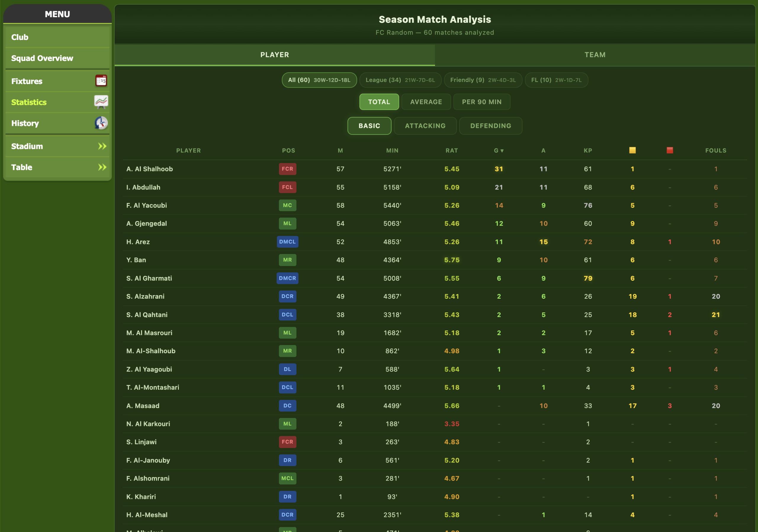Viewport: 758px width, 532px height.
Task: Click Stadium double-chevron arrow
Action: pos(102,146)
